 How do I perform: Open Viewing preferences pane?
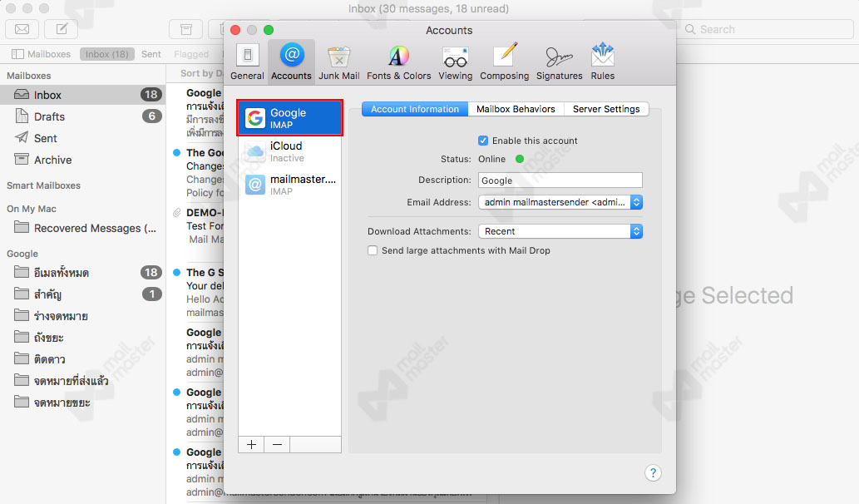pyautogui.click(x=455, y=62)
